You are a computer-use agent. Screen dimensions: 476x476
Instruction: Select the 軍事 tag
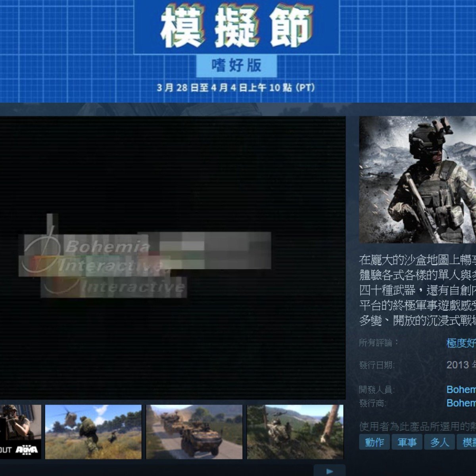click(x=407, y=442)
